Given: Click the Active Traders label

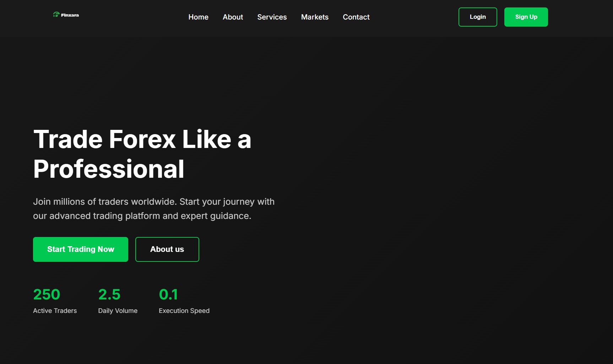Looking at the screenshot, I should click(55, 310).
